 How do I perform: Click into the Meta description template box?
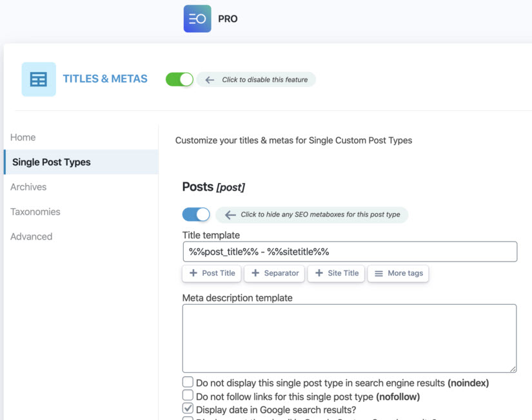tap(350, 338)
